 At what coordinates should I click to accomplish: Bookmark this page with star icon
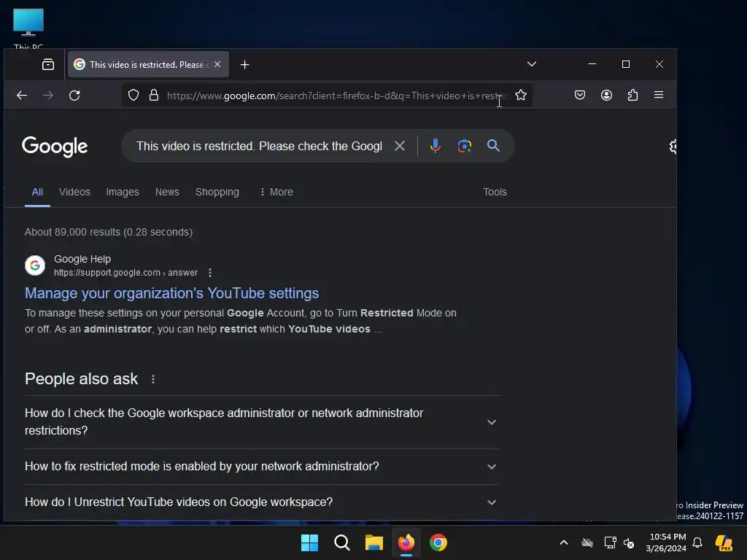tap(521, 96)
